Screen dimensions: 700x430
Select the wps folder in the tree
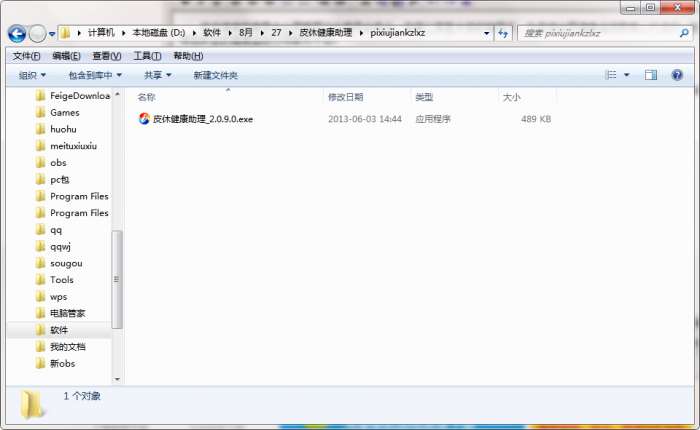tap(58, 297)
